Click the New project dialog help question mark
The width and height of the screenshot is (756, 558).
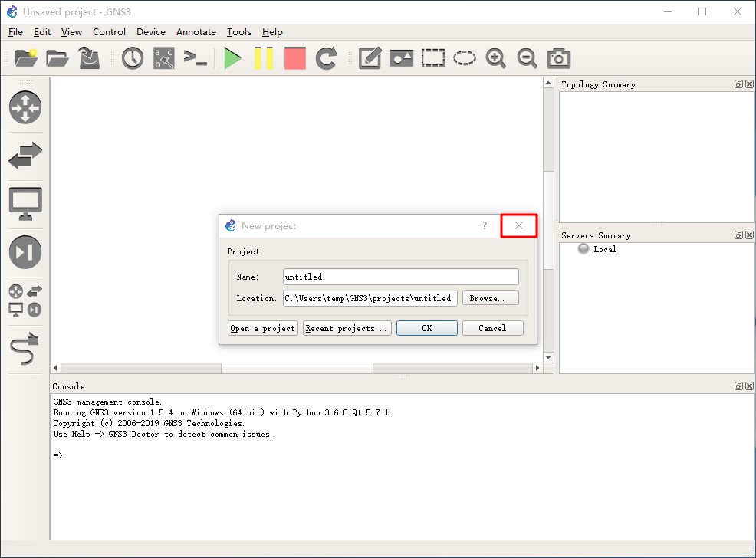[x=485, y=225]
